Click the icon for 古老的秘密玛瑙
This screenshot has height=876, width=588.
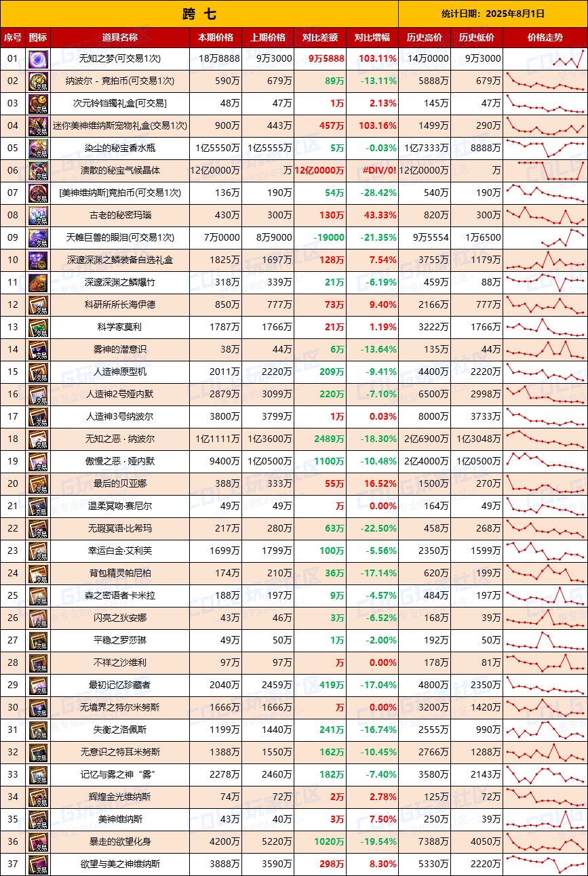[x=38, y=216]
